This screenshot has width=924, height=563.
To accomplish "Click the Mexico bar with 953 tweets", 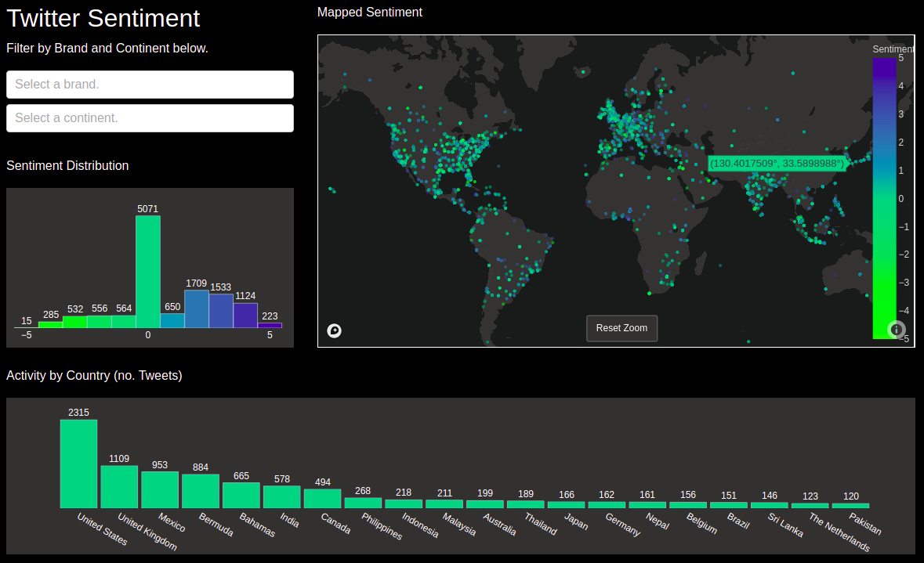I will (x=160, y=489).
